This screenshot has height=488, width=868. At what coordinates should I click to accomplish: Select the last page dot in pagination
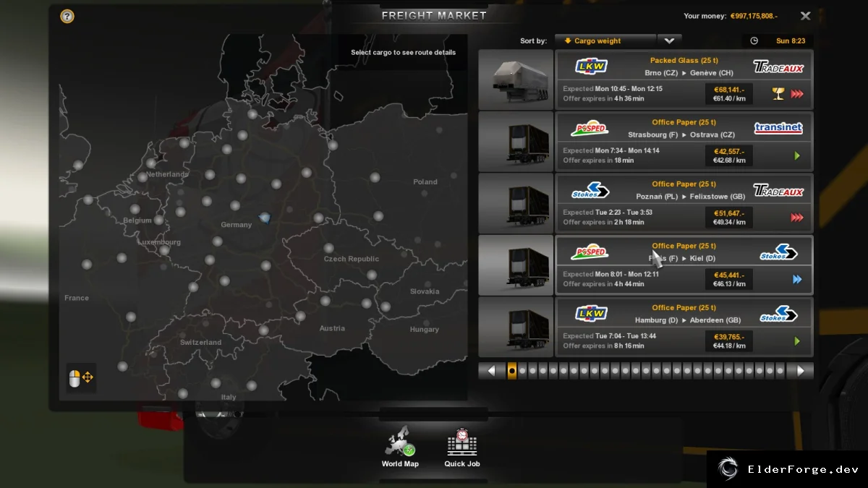click(780, 371)
